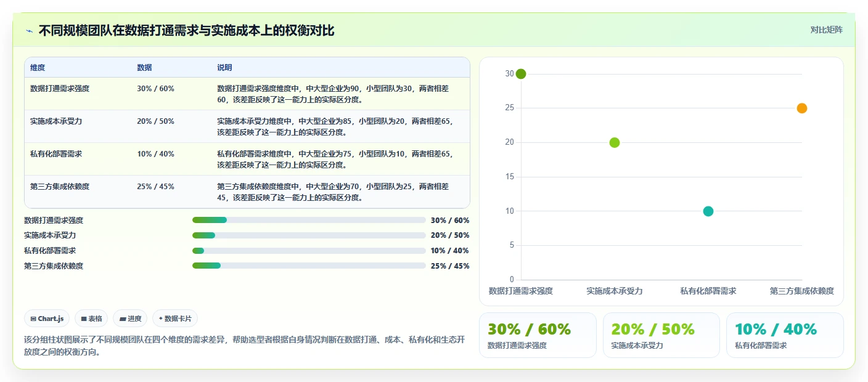Click the 20% / 50% table value
This screenshot has height=382, width=868.
pyautogui.click(x=155, y=121)
